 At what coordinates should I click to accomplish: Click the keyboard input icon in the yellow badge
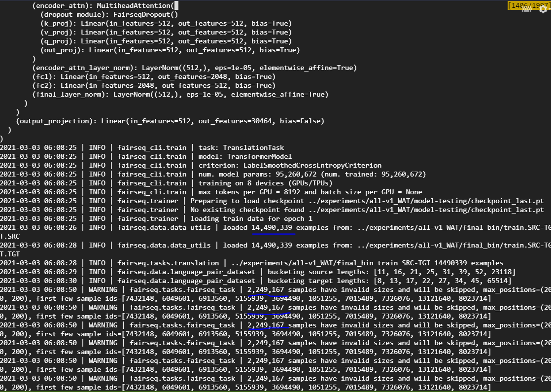coord(527,9)
